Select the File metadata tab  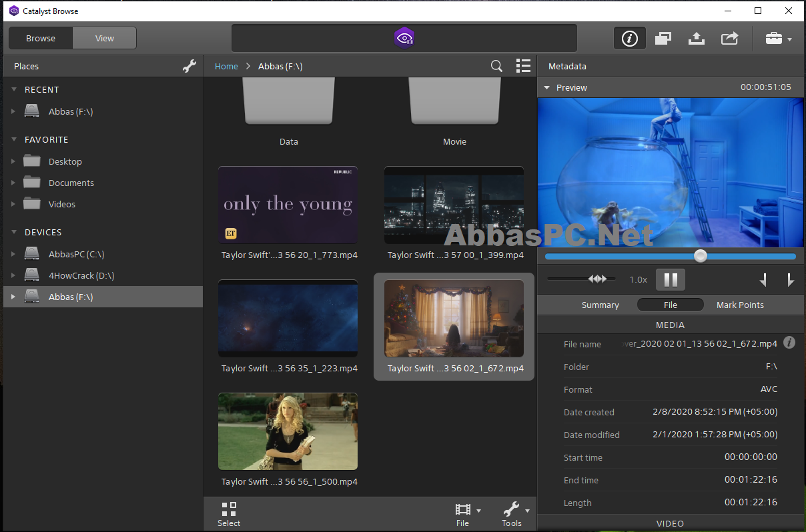coord(671,305)
